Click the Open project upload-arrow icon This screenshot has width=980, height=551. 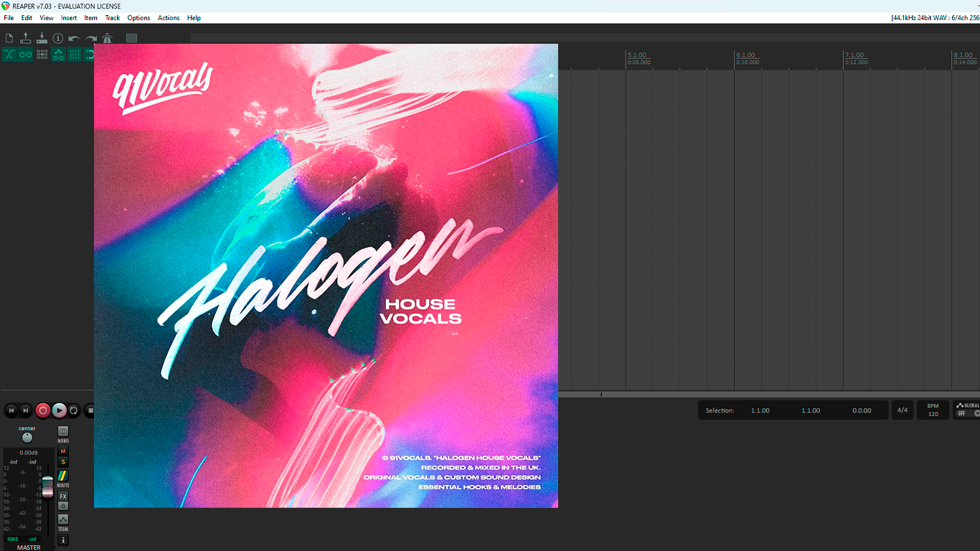click(26, 38)
